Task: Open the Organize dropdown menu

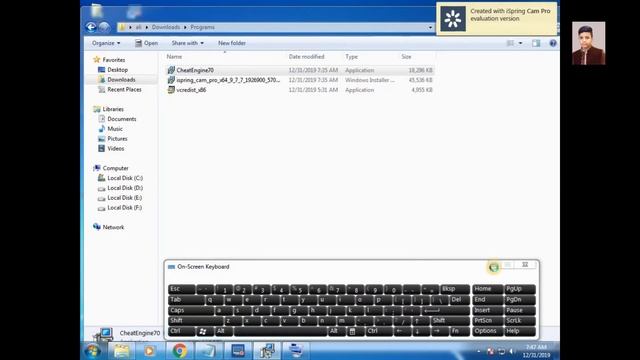Action: pos(106,43)
